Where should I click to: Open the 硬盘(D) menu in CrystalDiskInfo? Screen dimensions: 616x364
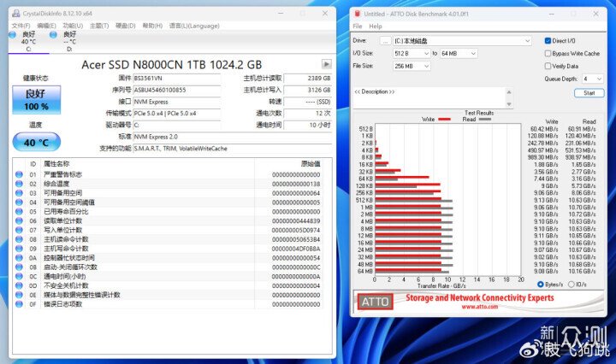(125, 26)
